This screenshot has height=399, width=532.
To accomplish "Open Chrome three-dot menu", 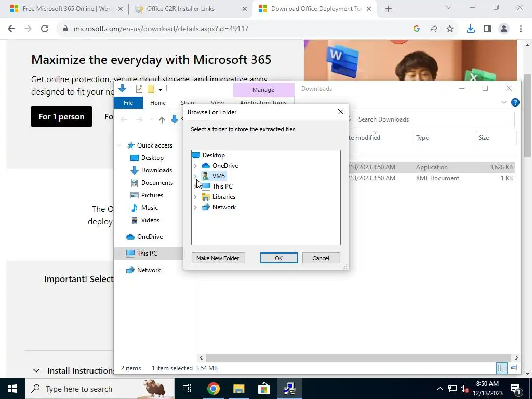I will (521, 29).
